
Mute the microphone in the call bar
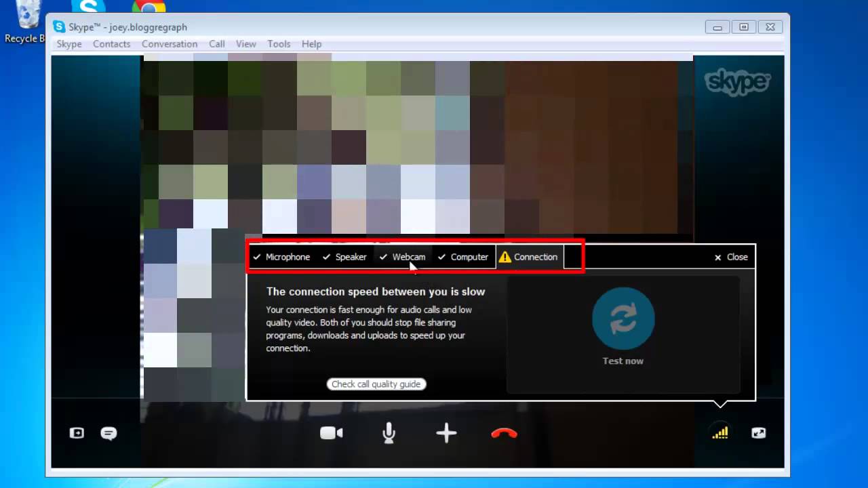pyautogui.click(x=389, y=433)
